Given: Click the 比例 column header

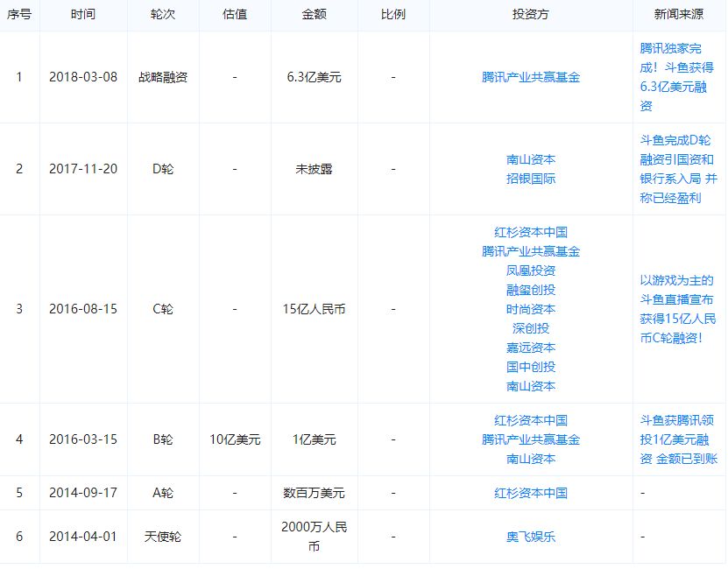Looking at the screenshot, I should (x=393, y=14).
